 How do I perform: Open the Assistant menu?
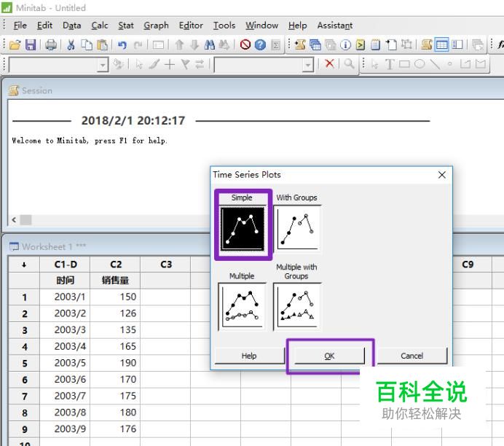pyautogui.click(x=335, y=26)
